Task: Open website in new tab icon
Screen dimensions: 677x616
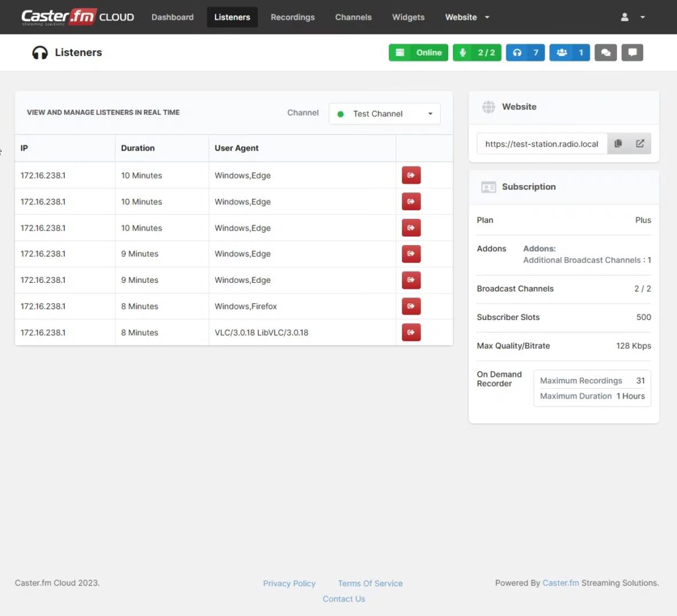Action: pyautogui.click(x=640, y=143)
